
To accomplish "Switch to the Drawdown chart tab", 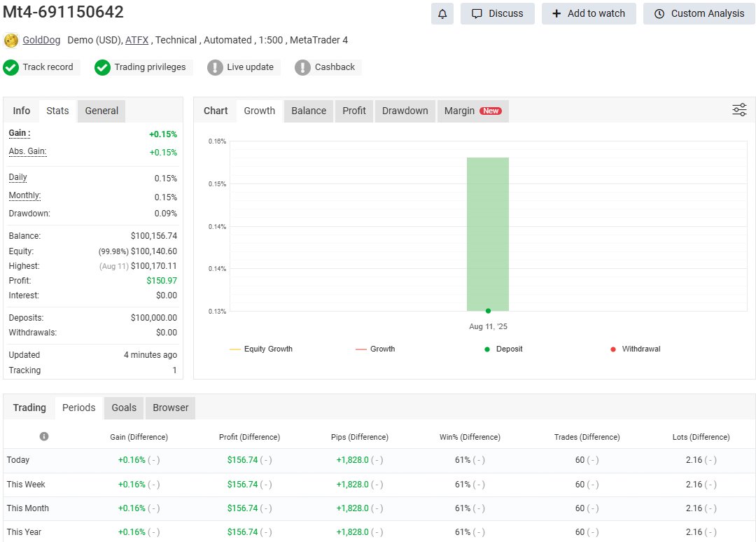I will tap(405, 111).
